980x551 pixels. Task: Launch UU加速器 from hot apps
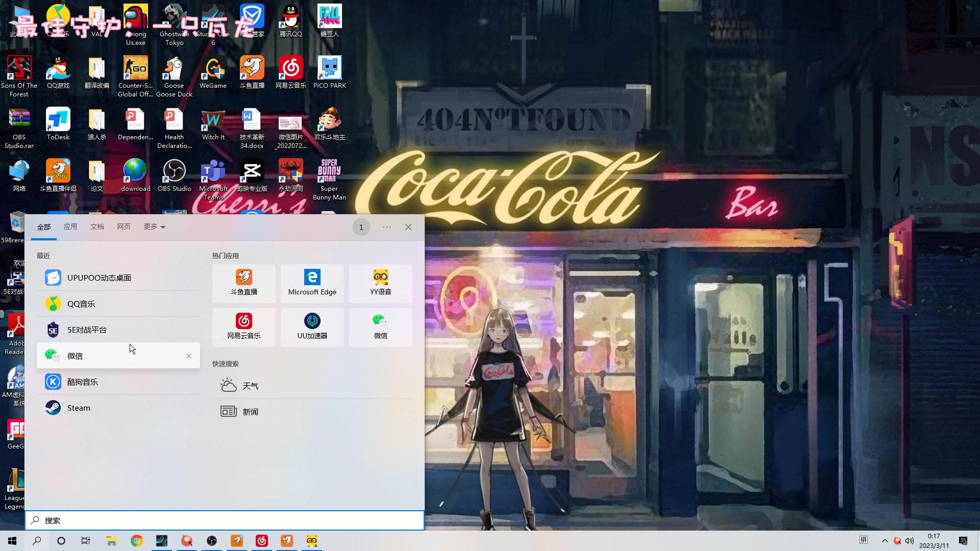[x=312, y=327]
